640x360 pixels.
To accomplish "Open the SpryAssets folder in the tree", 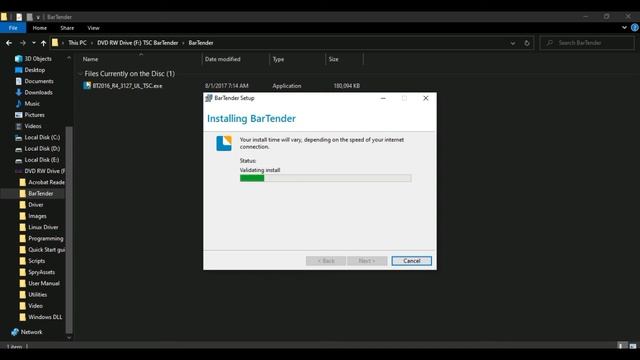I will click(41, 272).
